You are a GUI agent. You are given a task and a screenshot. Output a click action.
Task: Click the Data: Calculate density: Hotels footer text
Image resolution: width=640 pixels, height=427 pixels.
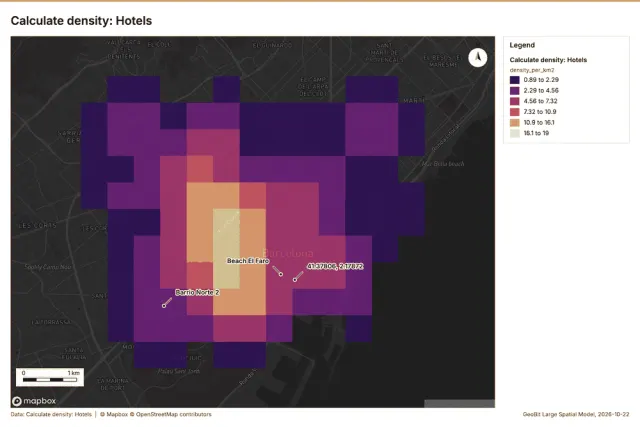click(51, 414)
